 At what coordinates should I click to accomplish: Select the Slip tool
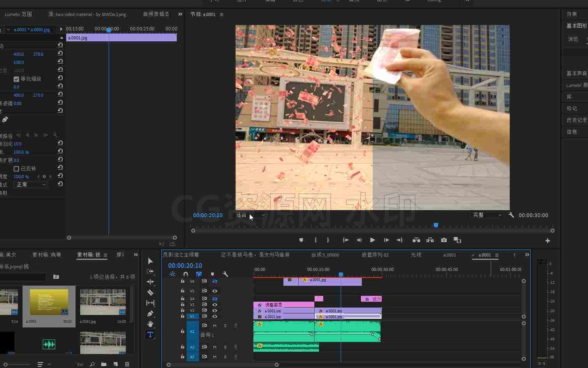[150, 303]
